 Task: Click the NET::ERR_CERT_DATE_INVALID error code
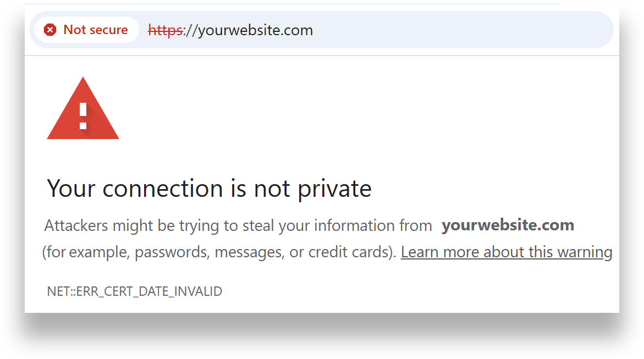click(135, 291)
